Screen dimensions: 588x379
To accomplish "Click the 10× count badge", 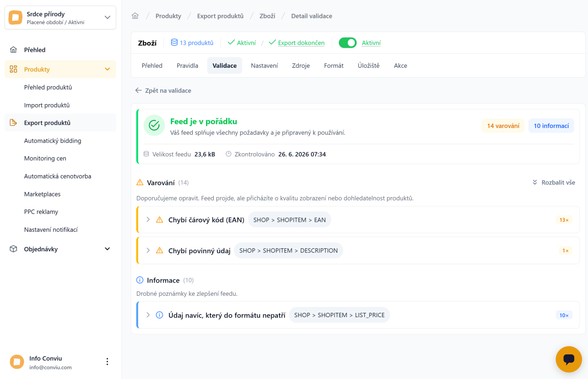I will (564, 315).
